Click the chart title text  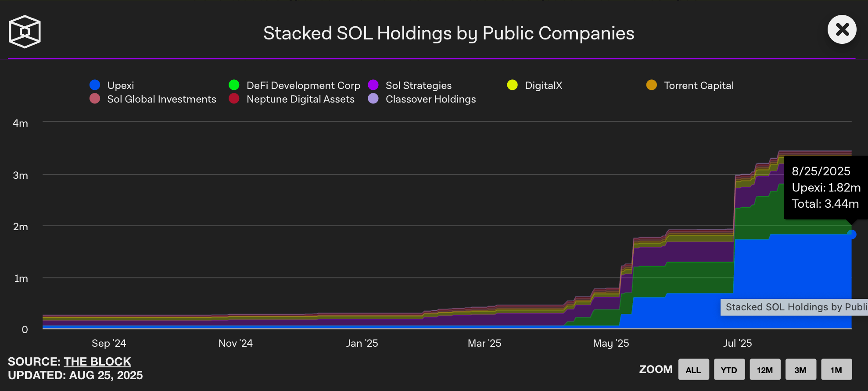448,33
